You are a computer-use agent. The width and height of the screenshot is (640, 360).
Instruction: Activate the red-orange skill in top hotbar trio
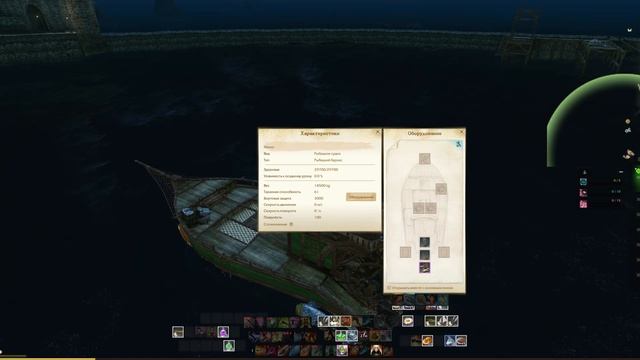346,321
